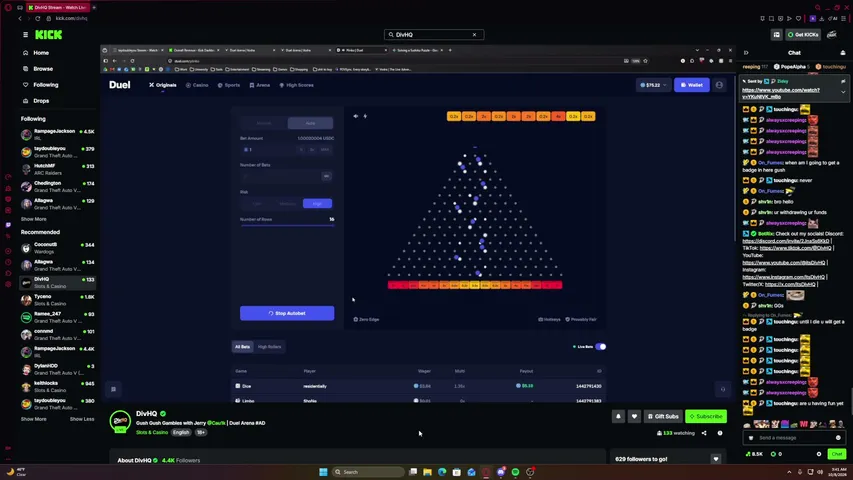This screenshot has width=853, height=480.
Task: Open the pinned YouTube link in chat
Action: [781, 93]
